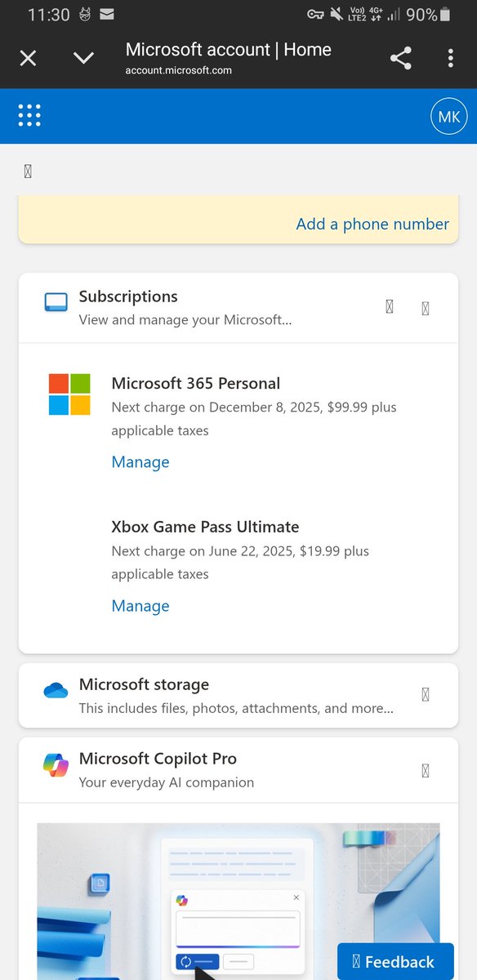Open the three-dot browser options menu
Viewport: 477px width, 980px height.
pos(451,58)
